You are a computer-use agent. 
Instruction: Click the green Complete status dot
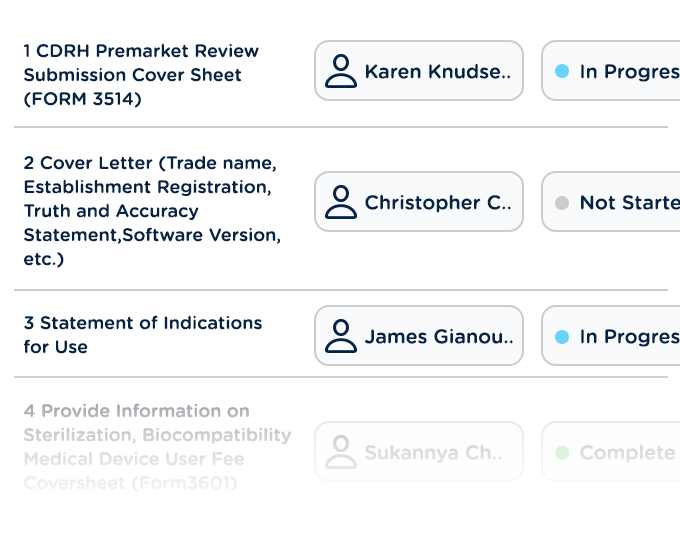click(562, 452)
